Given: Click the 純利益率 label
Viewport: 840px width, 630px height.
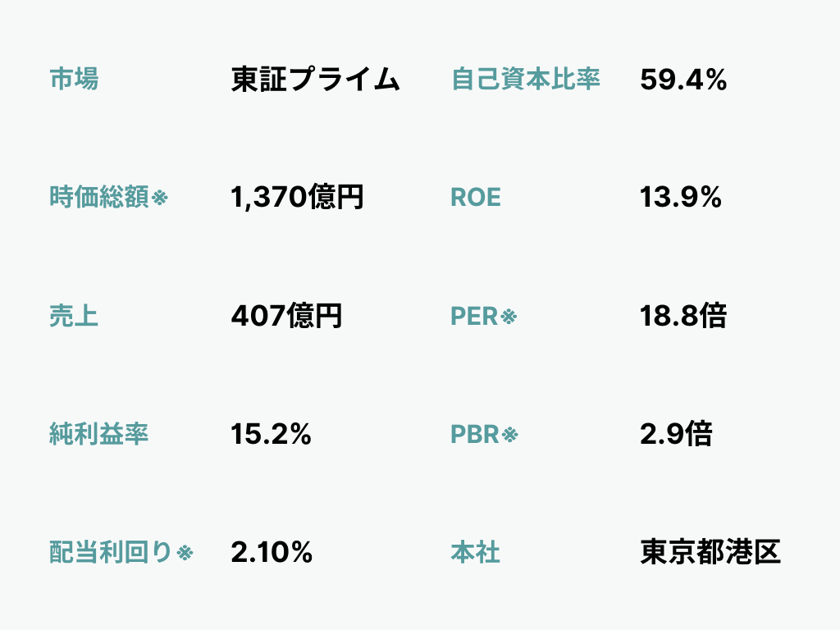Looking at the screenshot, I should pos(99,434).
